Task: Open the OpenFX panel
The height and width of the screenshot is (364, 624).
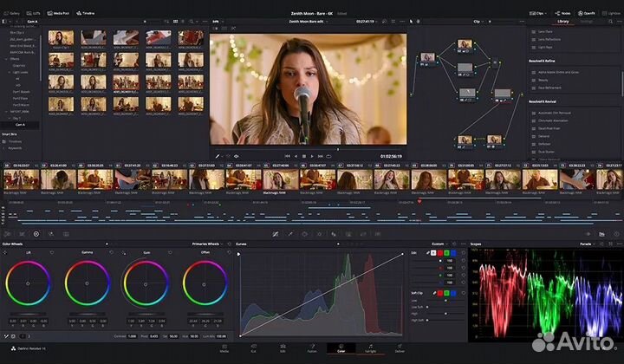Action: [x=586, y=14]
